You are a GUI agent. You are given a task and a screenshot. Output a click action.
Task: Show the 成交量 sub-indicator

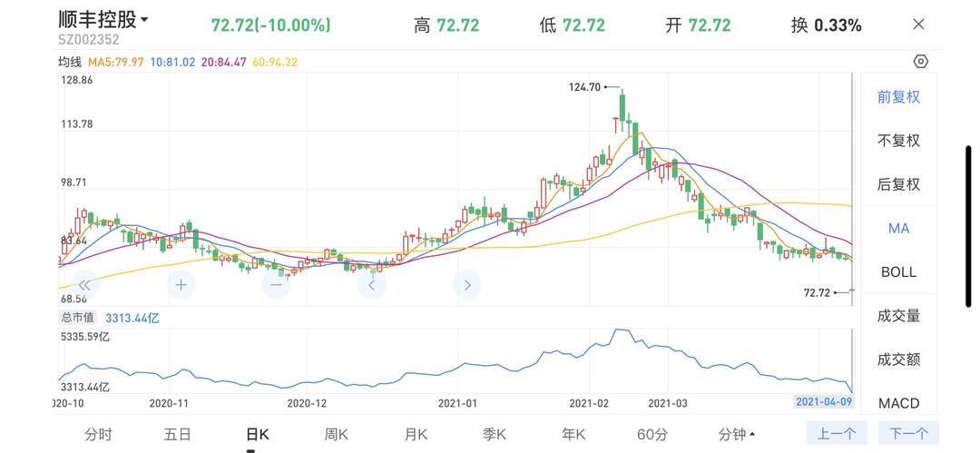pyautogui.click(x=898, y=316)
